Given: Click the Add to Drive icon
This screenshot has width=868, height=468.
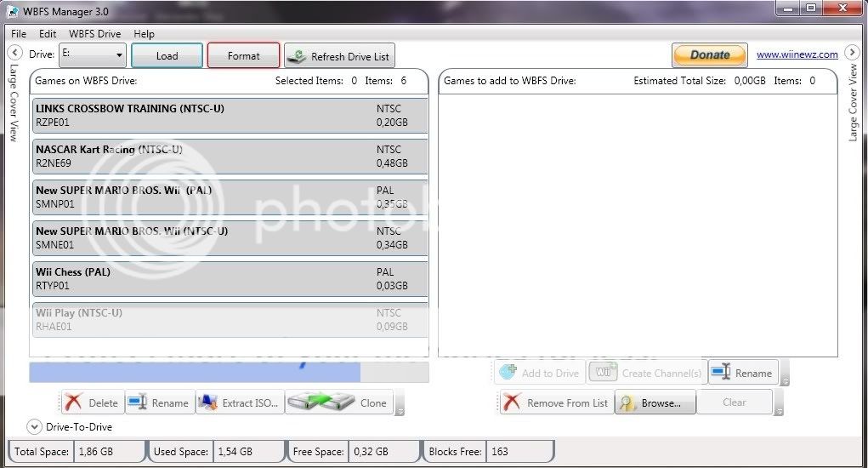Looking at the screenshot, I should tap(508, 372).
